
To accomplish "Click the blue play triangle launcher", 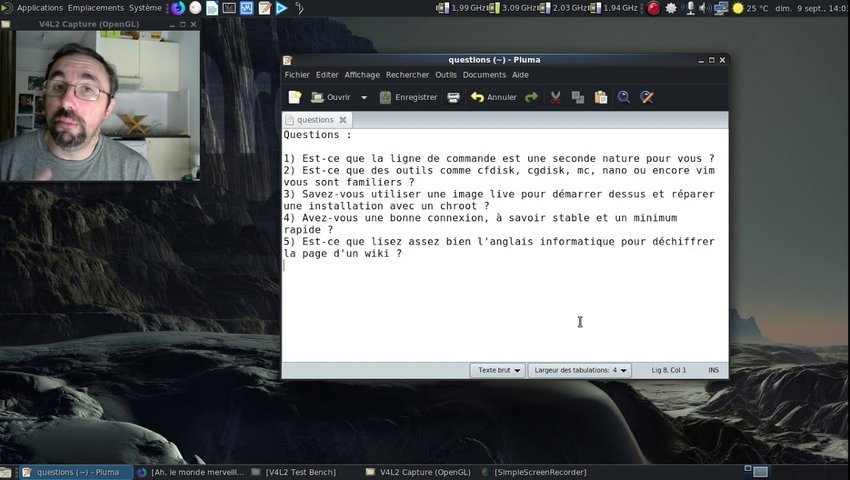I will [281, 8].
